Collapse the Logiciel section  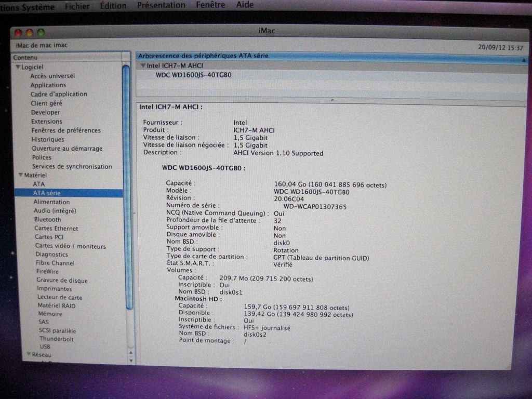[x=18, y=67]
